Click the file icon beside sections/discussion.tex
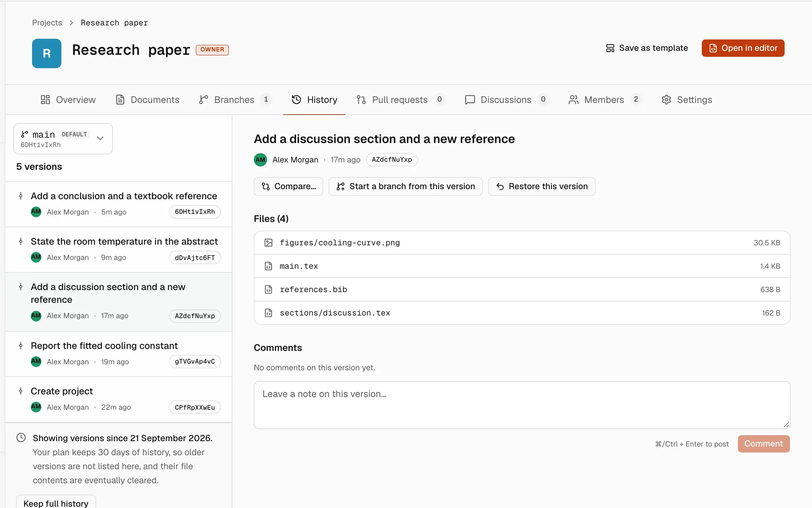Viewport: 812px width, 508px height. coord(268,313)
